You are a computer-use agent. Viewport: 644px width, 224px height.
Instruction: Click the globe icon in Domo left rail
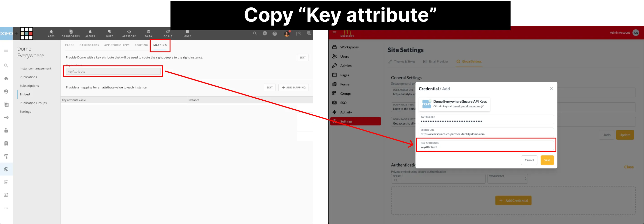(x=6, y=169)
